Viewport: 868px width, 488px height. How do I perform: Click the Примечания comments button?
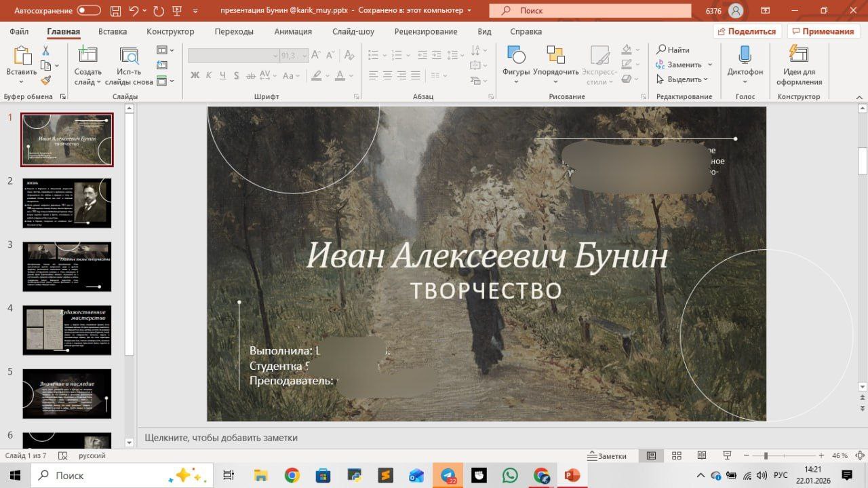823,31
